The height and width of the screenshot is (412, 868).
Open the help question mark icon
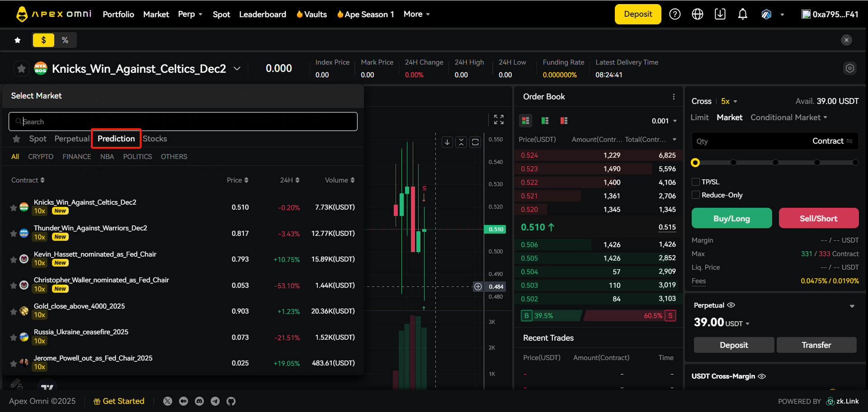(675, 14)
